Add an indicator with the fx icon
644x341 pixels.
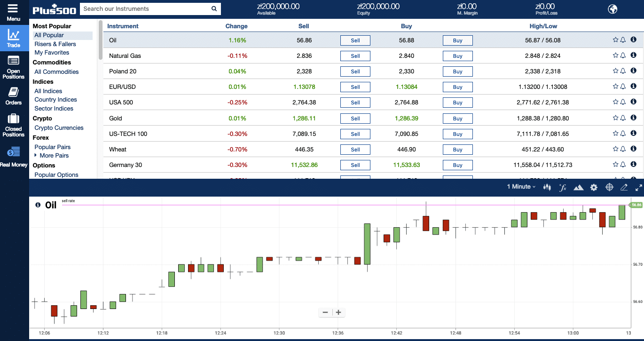click(x=562, y=187)
